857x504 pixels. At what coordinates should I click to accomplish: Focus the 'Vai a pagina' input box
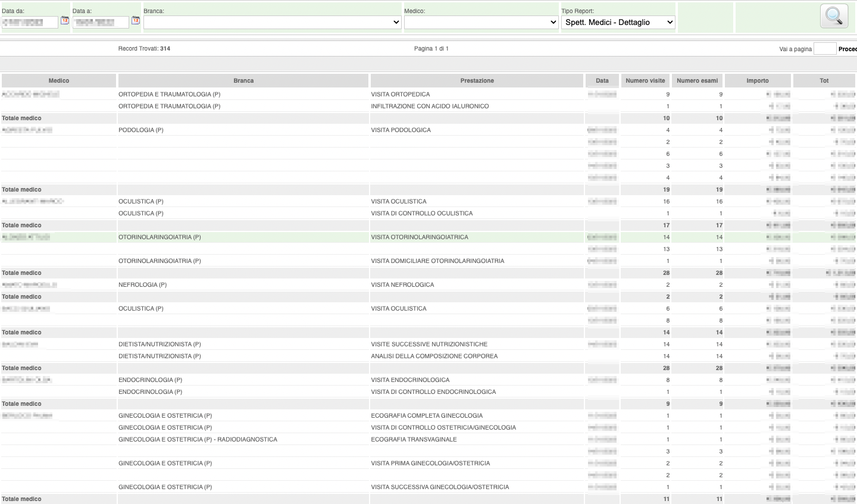coord(824,49)
